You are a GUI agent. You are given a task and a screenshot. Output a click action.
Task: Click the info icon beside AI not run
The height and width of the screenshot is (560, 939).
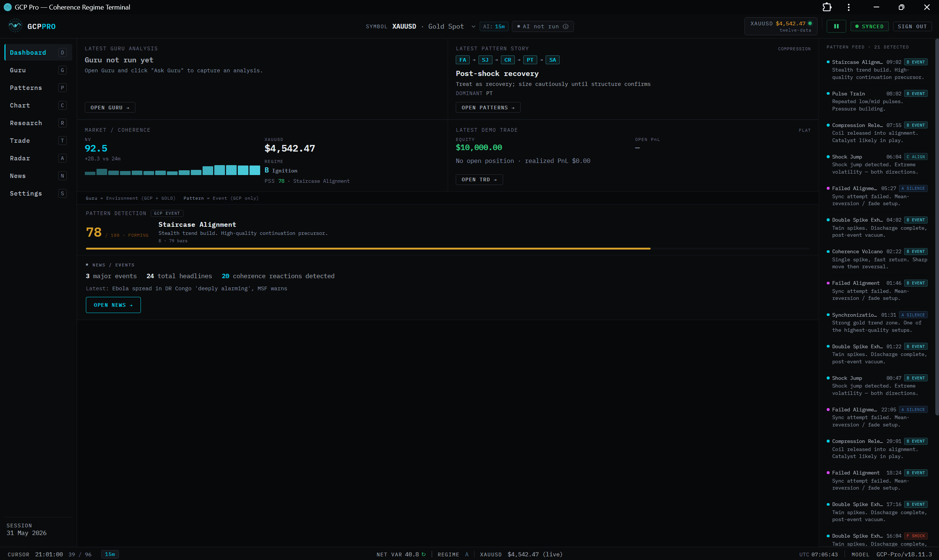point(565,26)
